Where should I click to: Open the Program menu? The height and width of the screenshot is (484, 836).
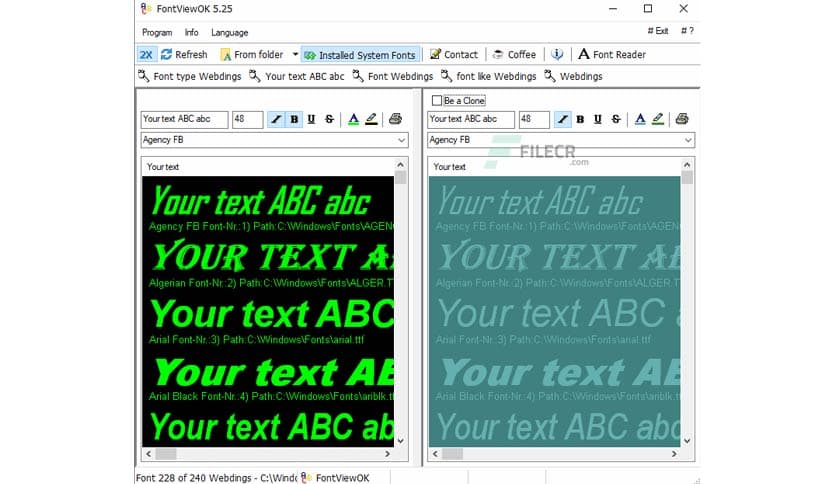[157, 33]
